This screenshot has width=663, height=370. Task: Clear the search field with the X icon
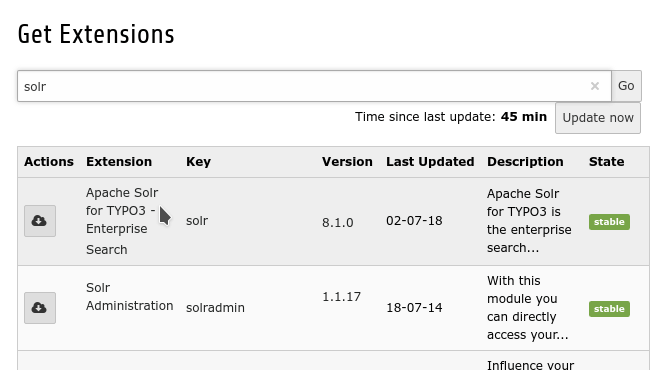pos(595,86)
